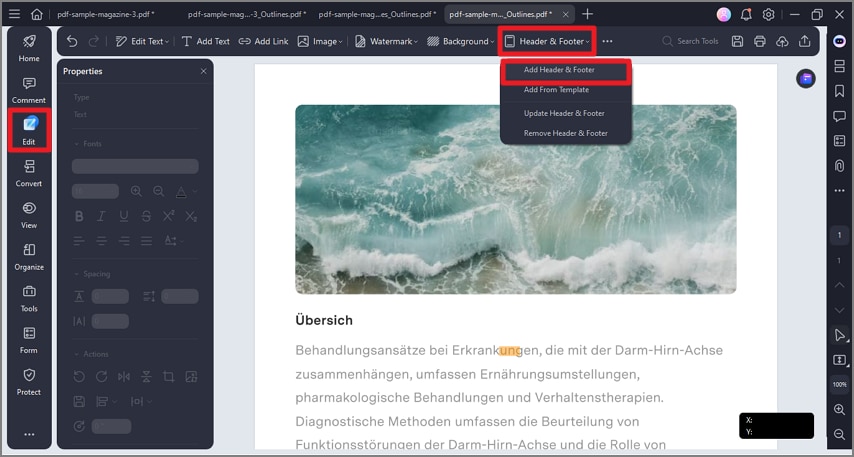Switch to pdf-sample-magazine-3.pdf tab
This screenshot has width=854, height=457.
pyautogui.click(x=106, y=14)
